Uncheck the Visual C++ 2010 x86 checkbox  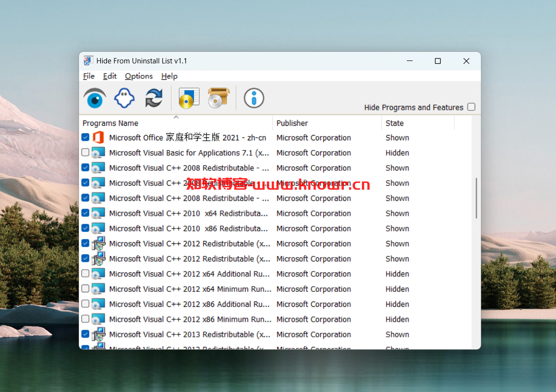coord(85,228)
